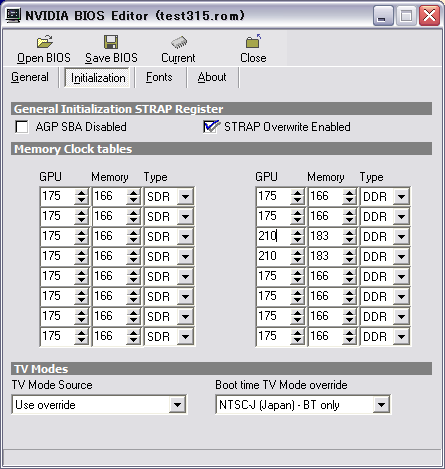Open the third SDR row Type dropdown
Screen dimensions: 445x469
pyautogui.click(x=185, y=237)
